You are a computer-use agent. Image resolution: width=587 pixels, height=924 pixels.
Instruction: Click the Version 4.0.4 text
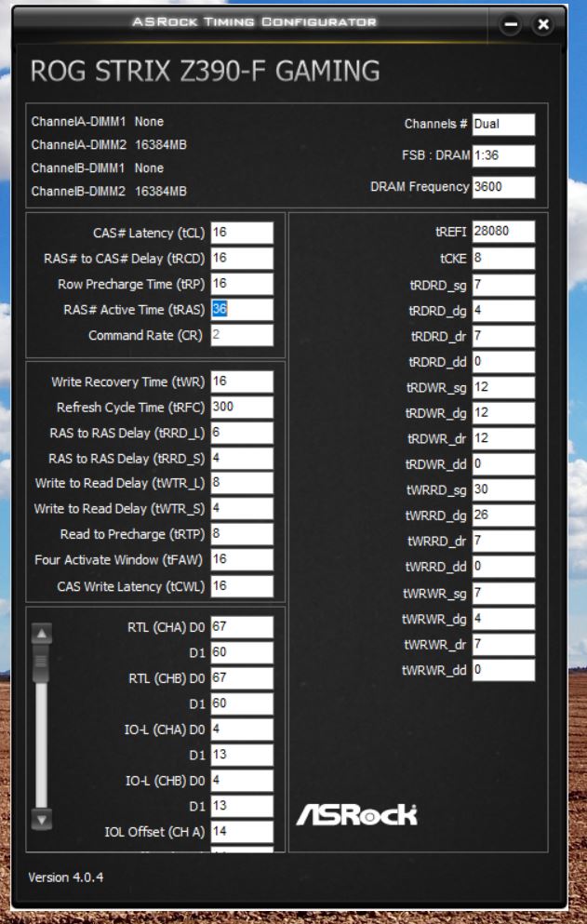(66, 877)
